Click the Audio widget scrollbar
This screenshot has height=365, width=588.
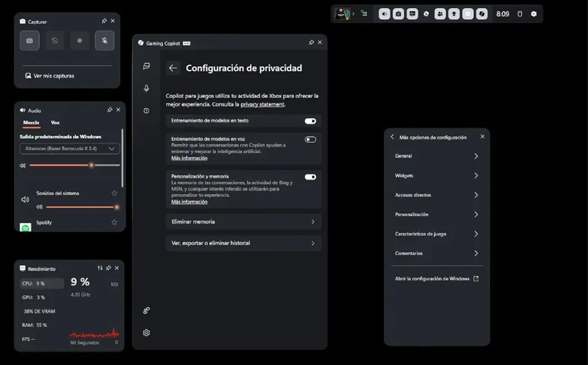122,158
